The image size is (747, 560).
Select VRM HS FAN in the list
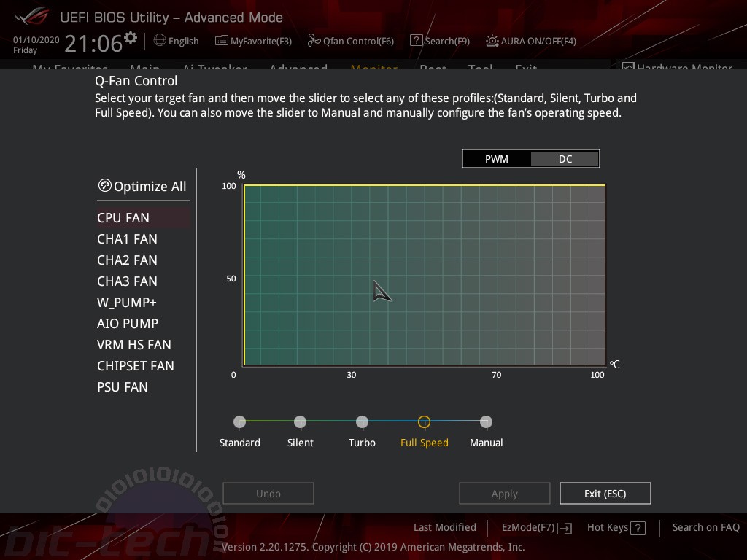click(x=134, y=345)
